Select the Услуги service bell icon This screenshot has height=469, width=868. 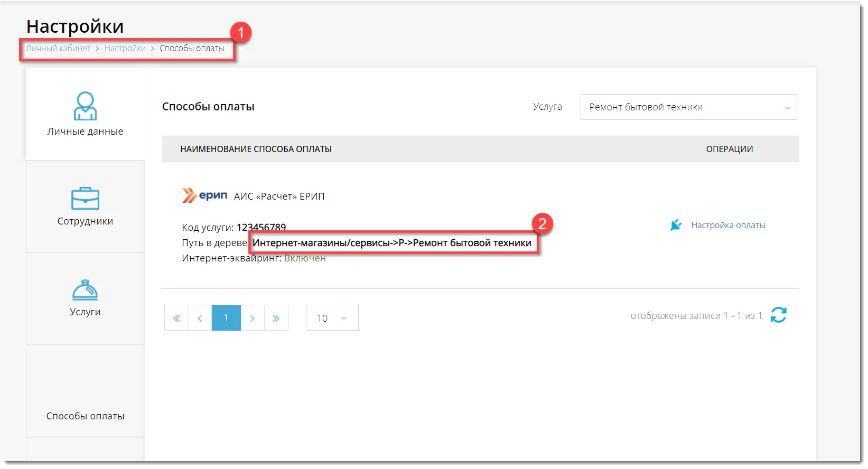point(85,289)
